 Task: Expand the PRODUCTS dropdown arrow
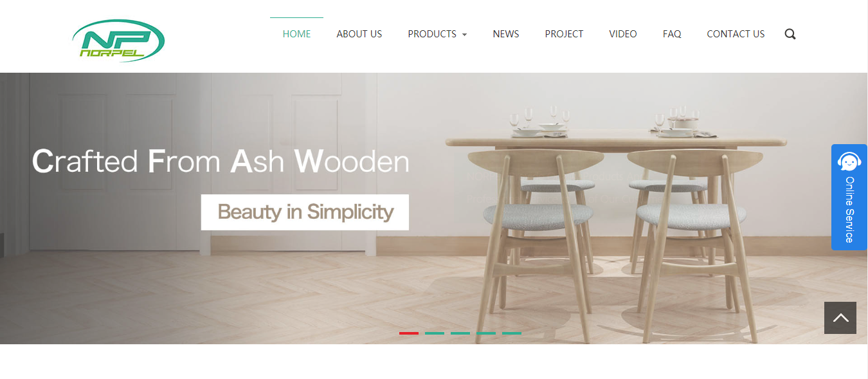(x=464, y=35)
